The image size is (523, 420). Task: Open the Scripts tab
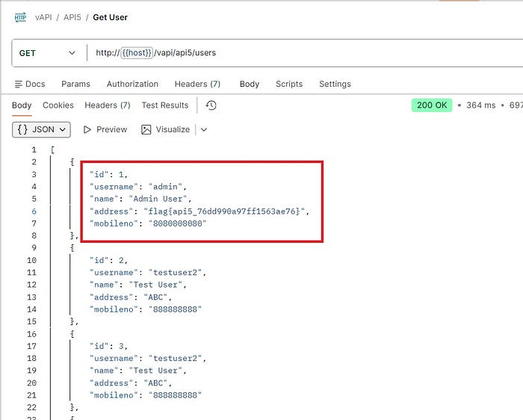[289, 84]
